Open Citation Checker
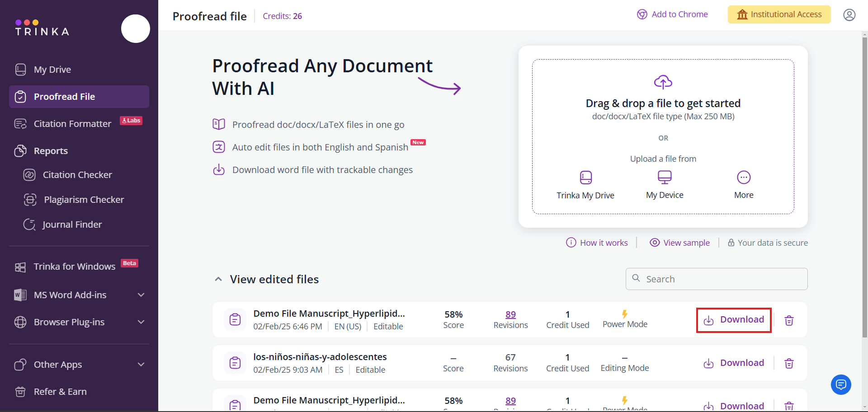 (x=77, y=175)
